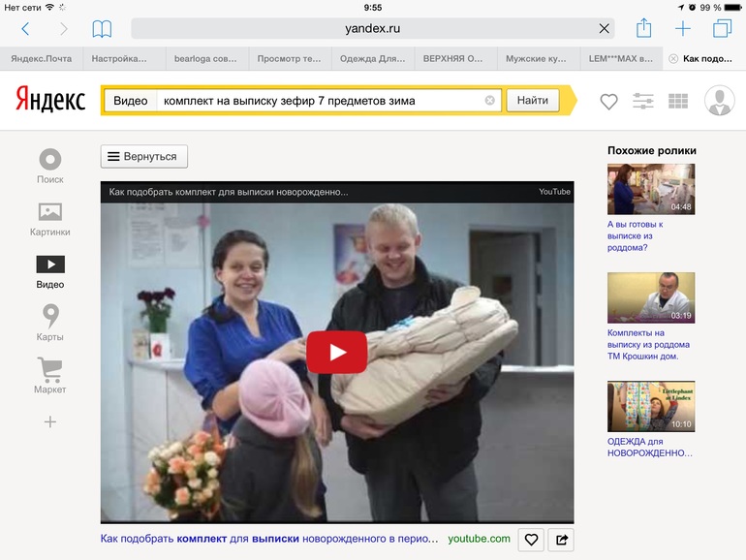Expand more services with plus in sidebar
746x560 pixels.
point(50,421)
